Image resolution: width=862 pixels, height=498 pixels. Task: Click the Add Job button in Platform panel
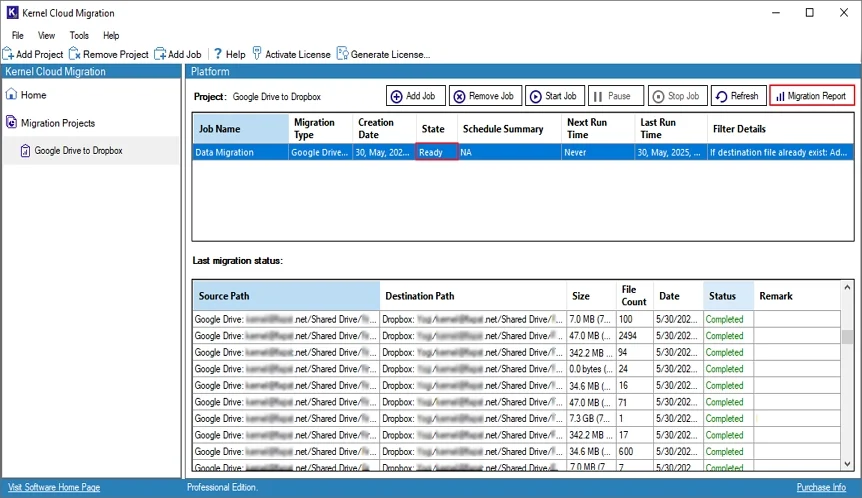[x=415, y=96]
